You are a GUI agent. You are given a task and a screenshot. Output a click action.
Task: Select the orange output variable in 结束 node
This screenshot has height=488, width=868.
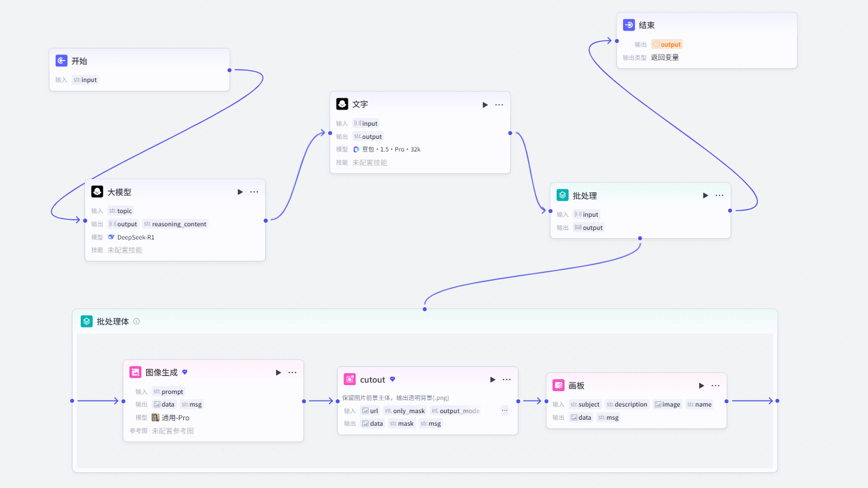[667, 44]
